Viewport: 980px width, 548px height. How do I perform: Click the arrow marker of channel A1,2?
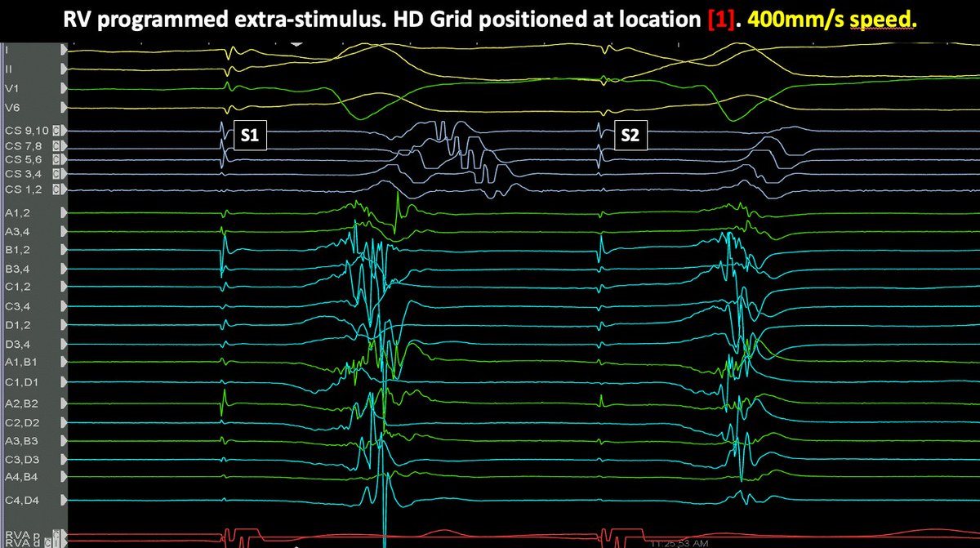pos(64,212)
